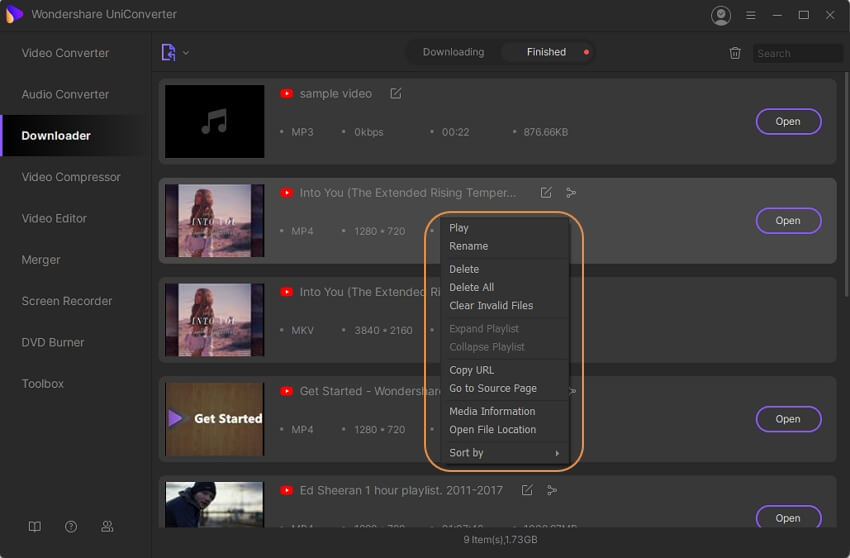The height and width of the screenshot is (558, 850).
Task: Click the trash delete icon
Action: click(x=735, y=53)
